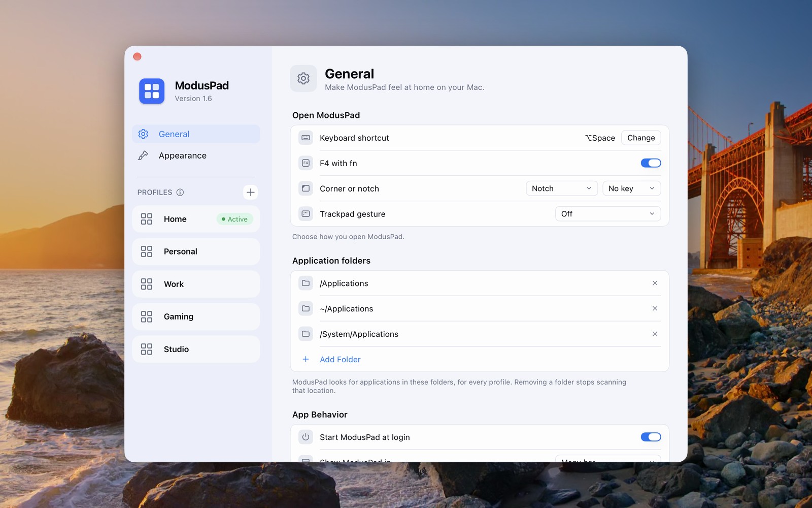Click the Corner or notch icon
812x508 pixels.
pyautogui.click(x=306, y=188)
